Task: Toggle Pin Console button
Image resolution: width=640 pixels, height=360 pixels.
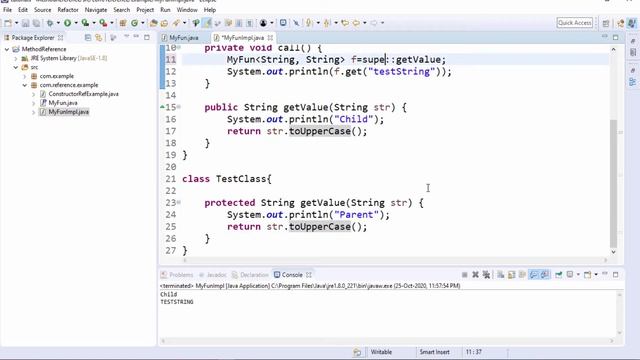Action: [558, 275]
